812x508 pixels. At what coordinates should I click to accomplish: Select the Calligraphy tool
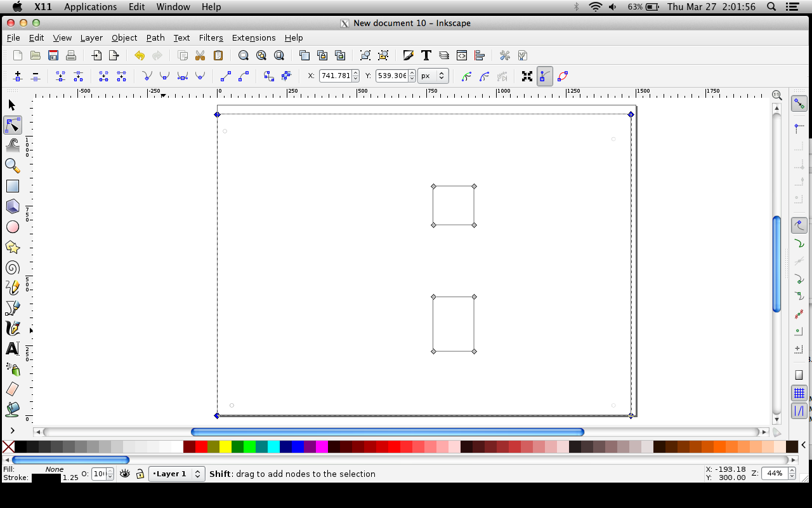pyautogui.click(x=12, y=328)
